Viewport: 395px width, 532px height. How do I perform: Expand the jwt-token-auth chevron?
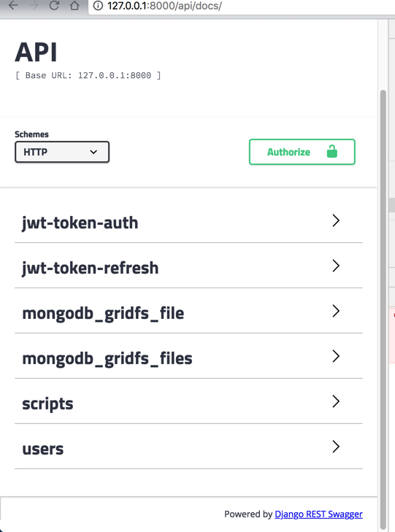click(336, 220)
